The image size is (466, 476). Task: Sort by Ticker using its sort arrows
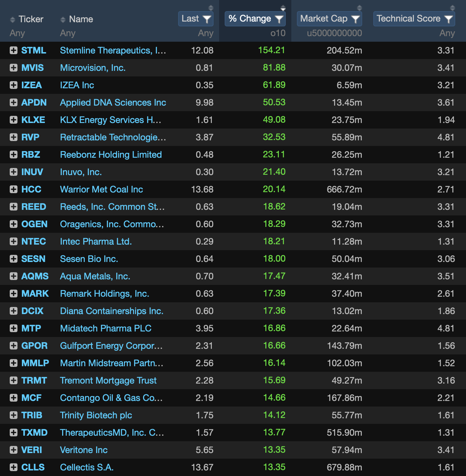point(13,19)
